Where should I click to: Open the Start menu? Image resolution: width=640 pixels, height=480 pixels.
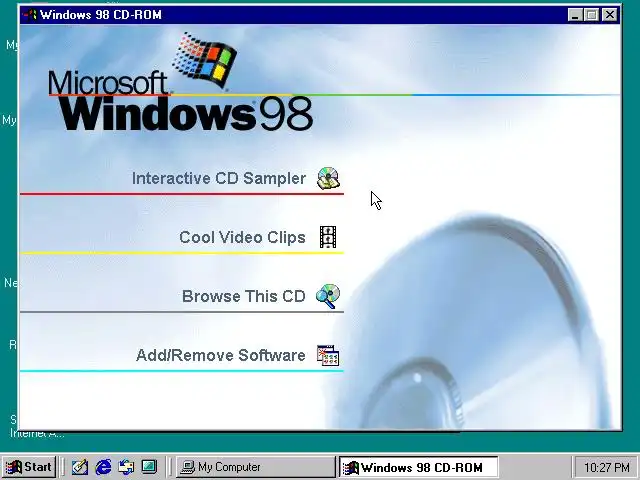[29, 467]
